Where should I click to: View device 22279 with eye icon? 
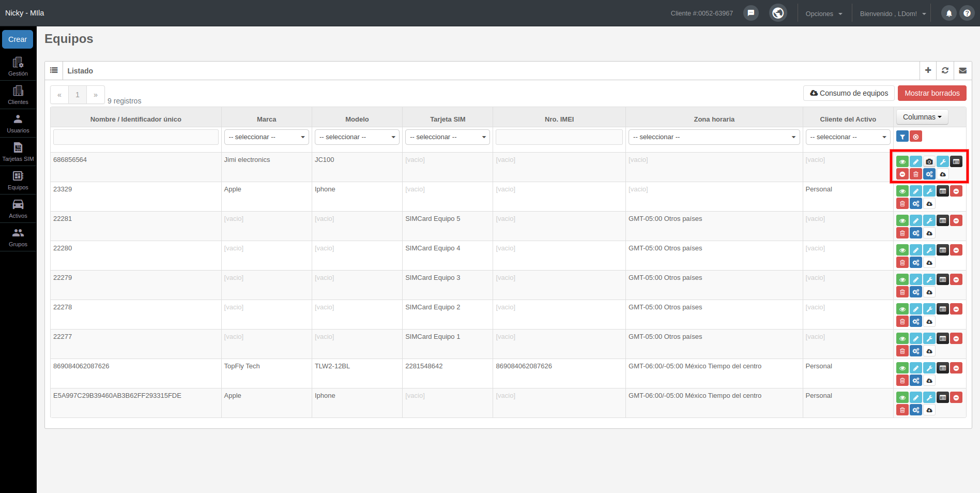click(x=902, y=279)
